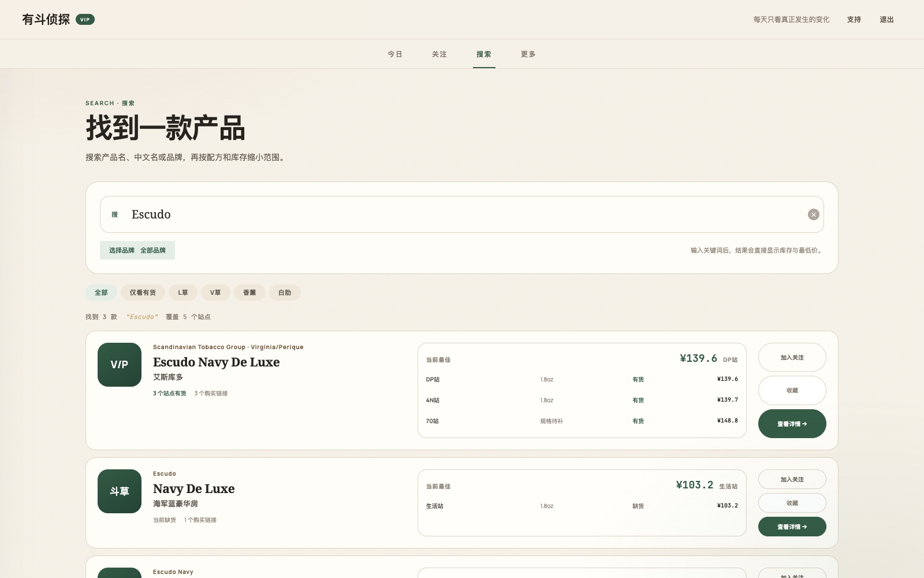
Task: View details of Escudo Navy De Luxe
Action: tap(792, 424)
